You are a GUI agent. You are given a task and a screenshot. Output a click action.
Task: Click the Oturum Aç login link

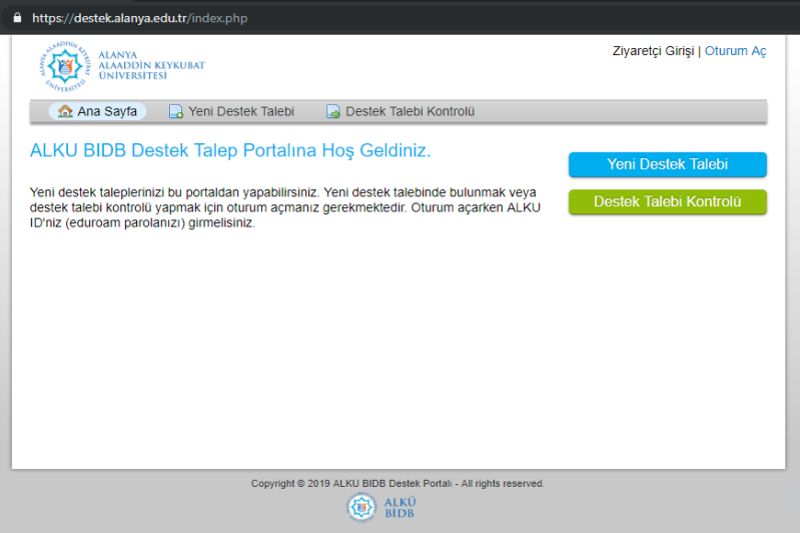[735, 51]
